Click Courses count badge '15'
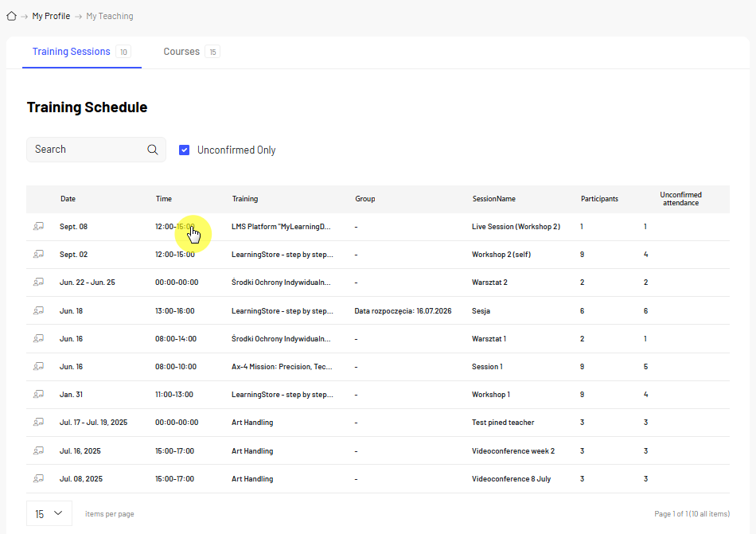This screenshot has width=756, height=534. [x=212, y=52]
